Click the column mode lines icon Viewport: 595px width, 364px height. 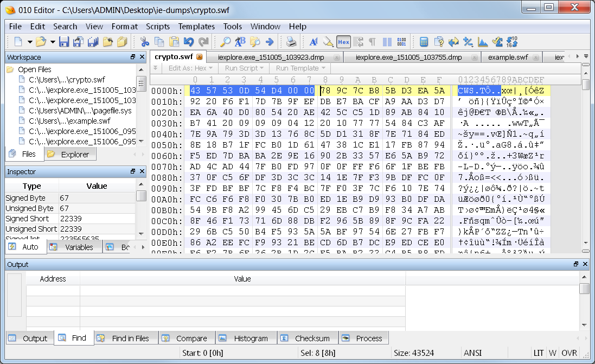click(x=387, y=42)
